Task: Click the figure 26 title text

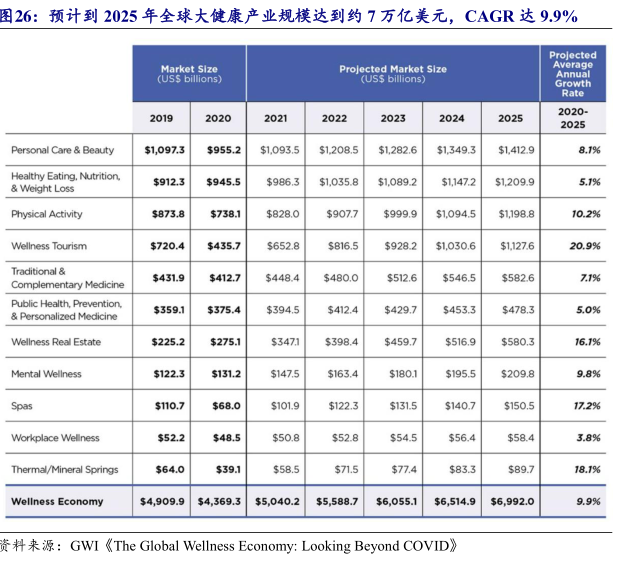Action: pyautogui.click(x=288, y=17)
